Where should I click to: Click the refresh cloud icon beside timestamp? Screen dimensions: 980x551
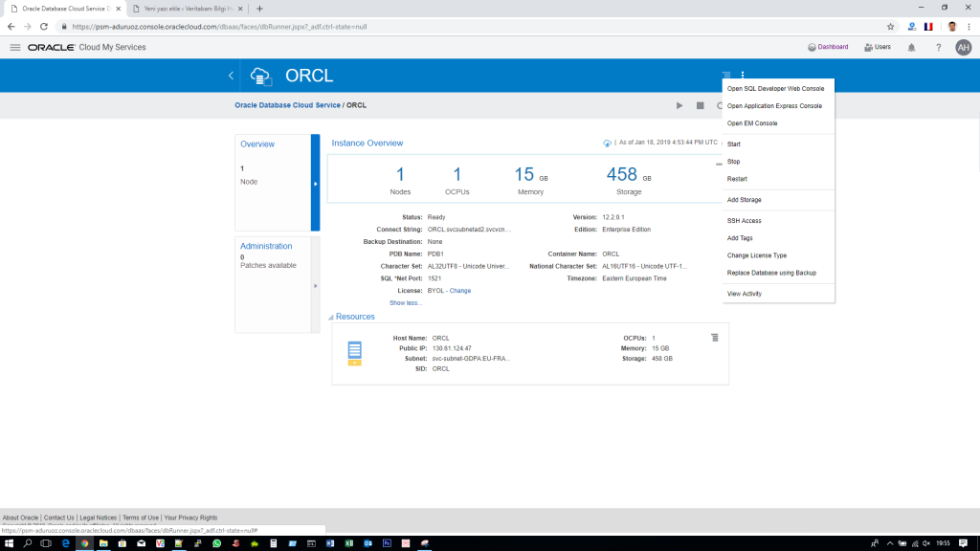(x=607, y=143)
